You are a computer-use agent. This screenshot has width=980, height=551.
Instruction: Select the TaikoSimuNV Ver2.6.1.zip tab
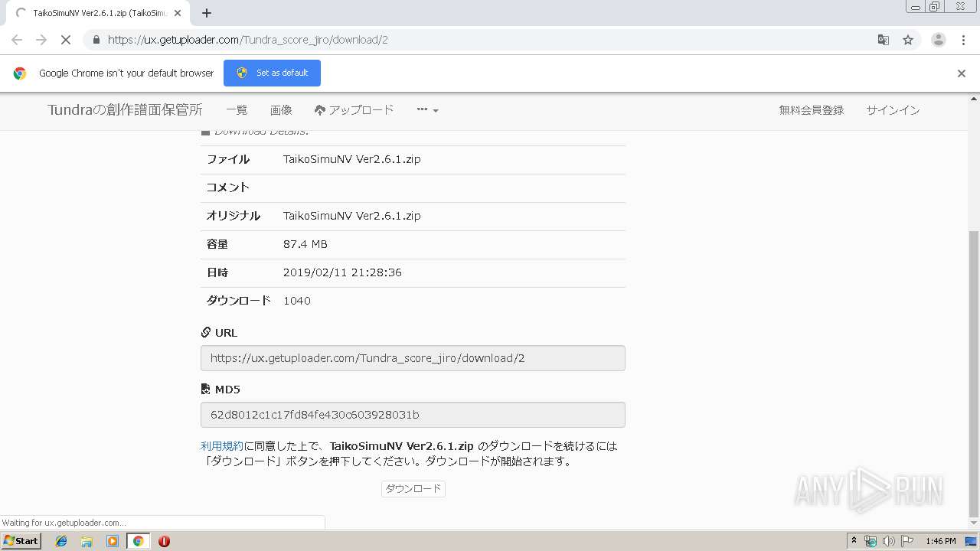(97, 13)
